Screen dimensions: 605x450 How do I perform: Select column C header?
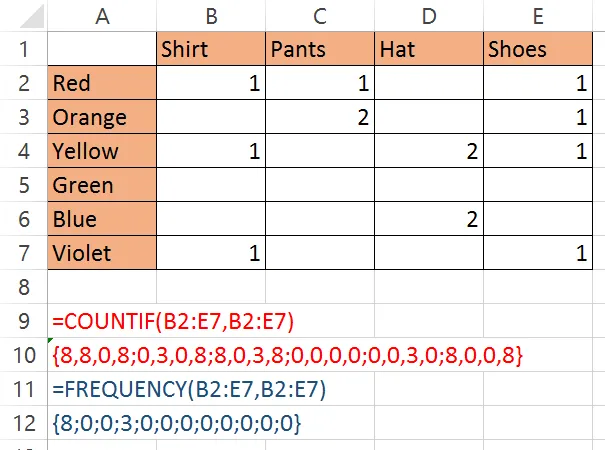point(320,16)
